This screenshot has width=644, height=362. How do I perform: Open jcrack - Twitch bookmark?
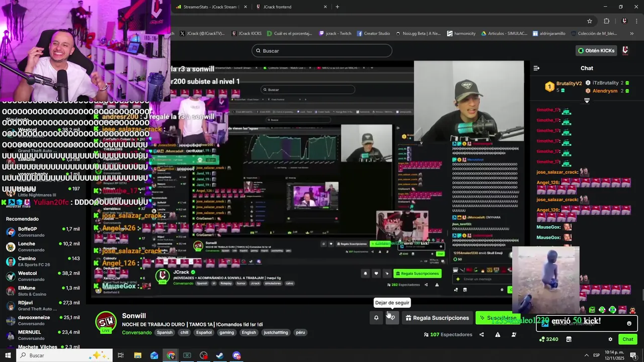(x=335, y=34)
